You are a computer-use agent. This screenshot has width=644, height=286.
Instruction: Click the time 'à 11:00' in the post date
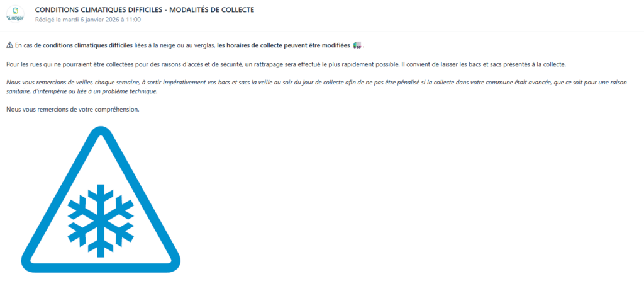tap(131, 20)
